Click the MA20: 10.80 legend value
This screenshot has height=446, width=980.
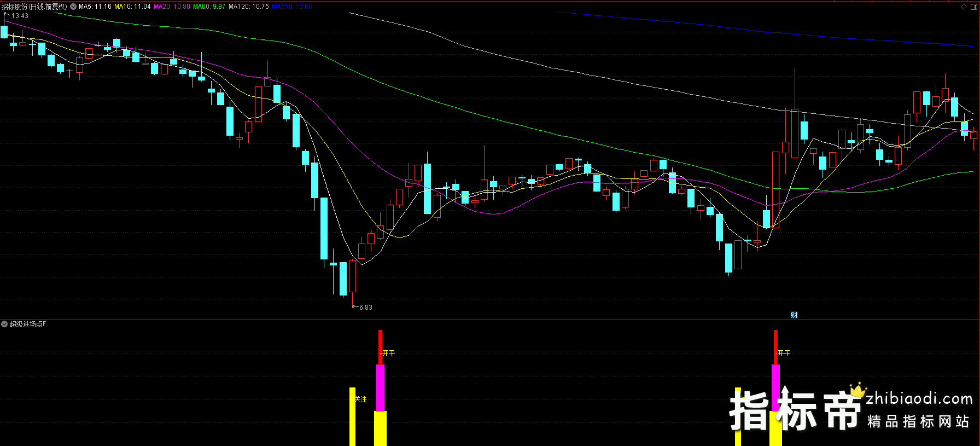172,7
